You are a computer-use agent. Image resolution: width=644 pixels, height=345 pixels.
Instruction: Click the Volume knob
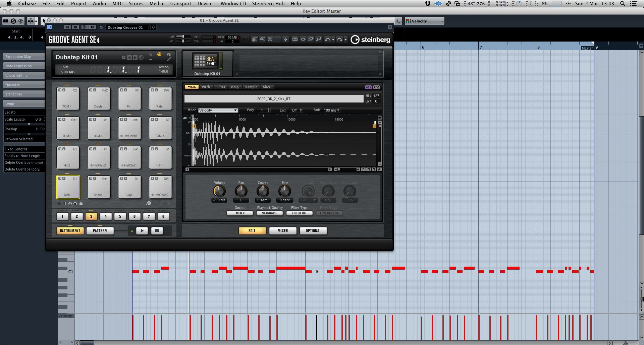219,191
